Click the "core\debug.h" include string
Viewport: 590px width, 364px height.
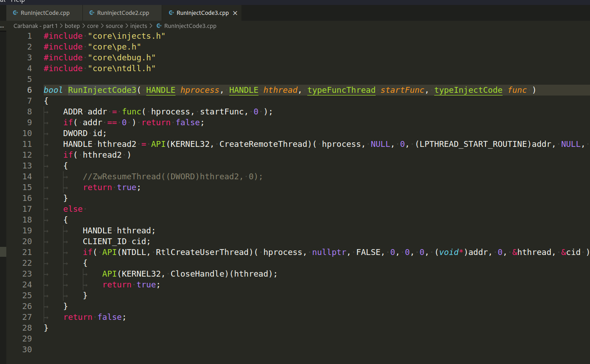coord(122,58)
